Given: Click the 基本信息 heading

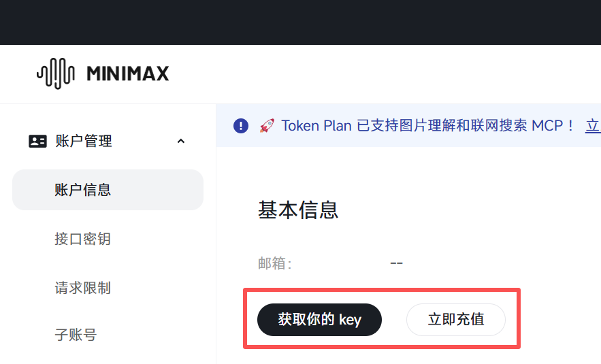Looking at the screenshot, I should [x=298, y=210].
